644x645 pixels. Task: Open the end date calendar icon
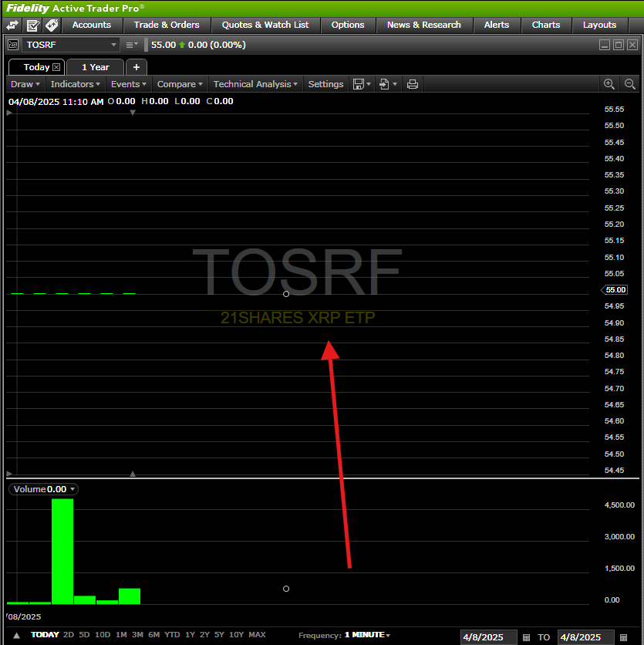click(x=623, y=637)
